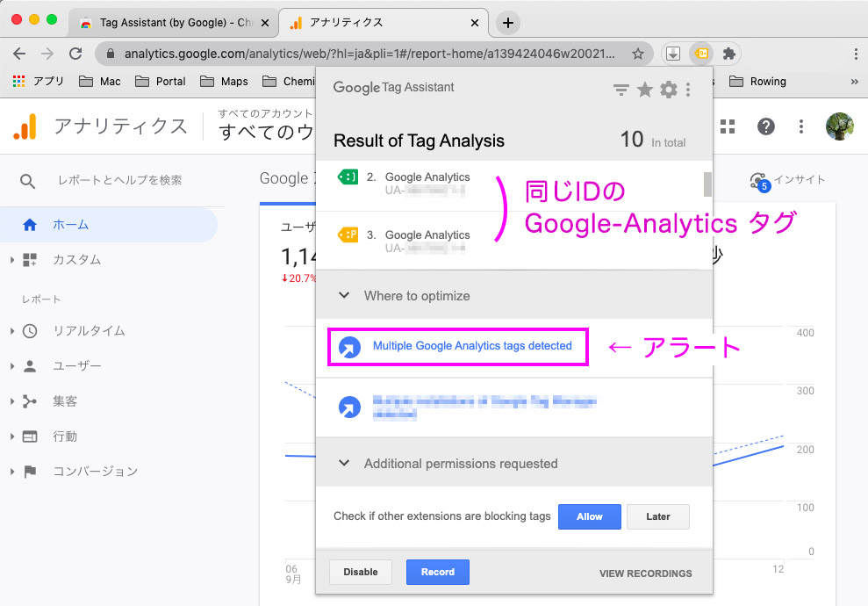This screenshot has height=606, width=868.
Task: Bookmark this page with the star icon
Action: [x=638, y=54]
